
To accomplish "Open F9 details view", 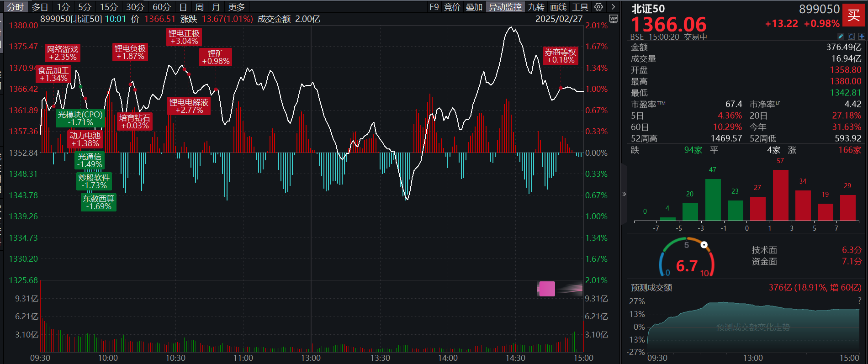I will pos(434,7).
